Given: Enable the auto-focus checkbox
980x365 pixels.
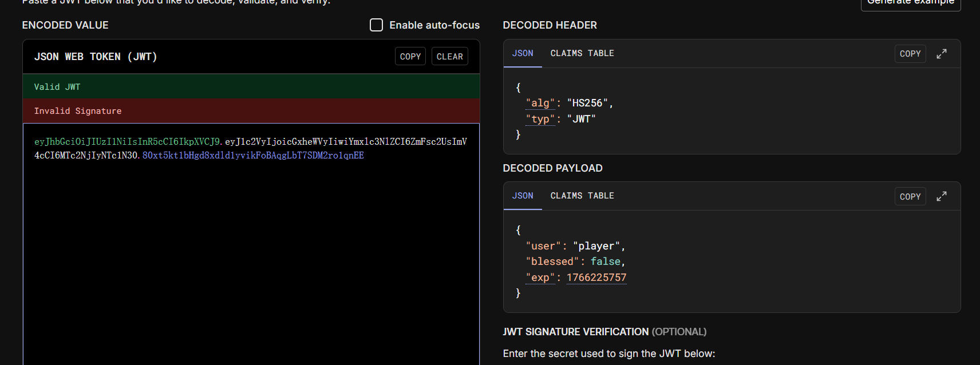Looking at the screenshot, I should tap(376, 25).
